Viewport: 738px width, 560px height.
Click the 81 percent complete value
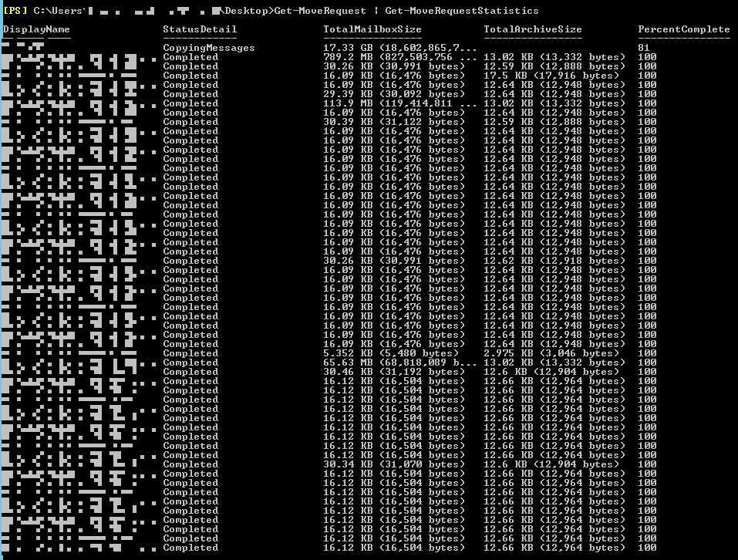click(x=644, y=48)
